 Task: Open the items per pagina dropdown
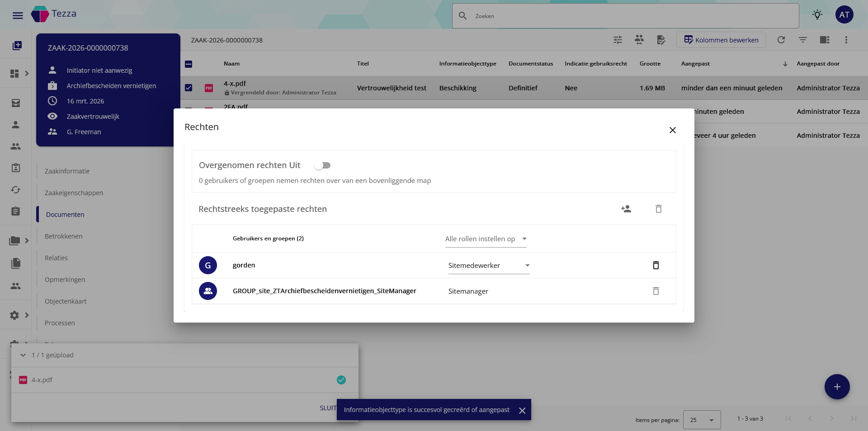point(702,420)
